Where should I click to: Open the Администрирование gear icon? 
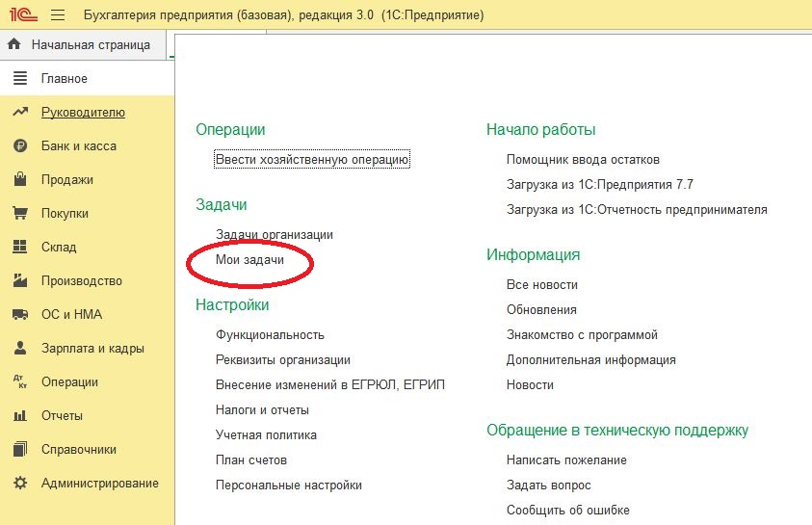pos(20,483)
